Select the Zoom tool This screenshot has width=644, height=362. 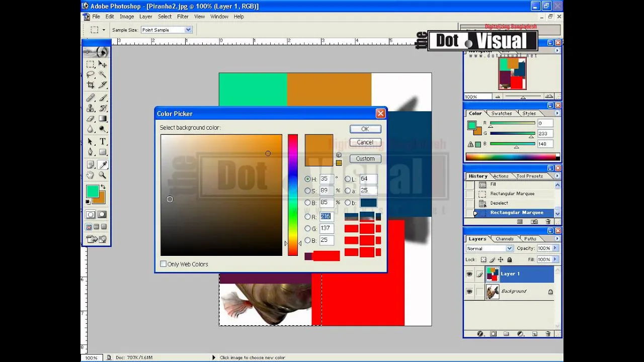pos(103,175)
